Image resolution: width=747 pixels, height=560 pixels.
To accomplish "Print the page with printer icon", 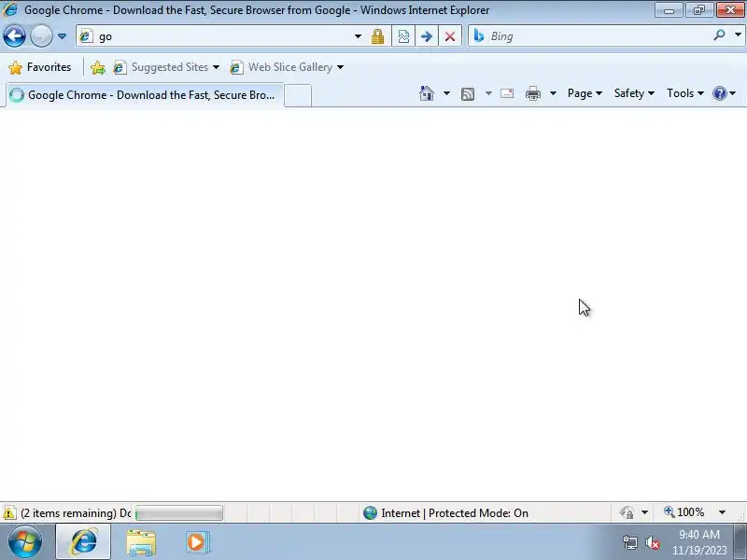I will pos(533,93).
